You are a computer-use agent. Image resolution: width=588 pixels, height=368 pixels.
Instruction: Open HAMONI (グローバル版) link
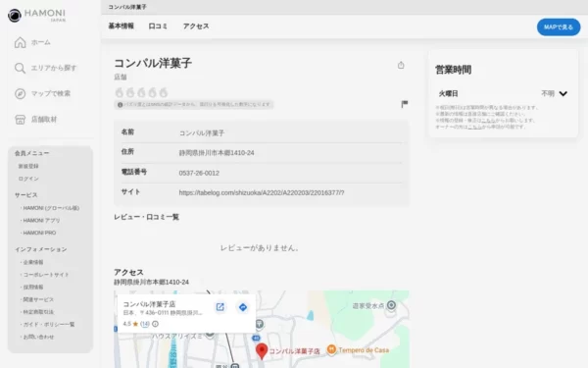point(51,208)
